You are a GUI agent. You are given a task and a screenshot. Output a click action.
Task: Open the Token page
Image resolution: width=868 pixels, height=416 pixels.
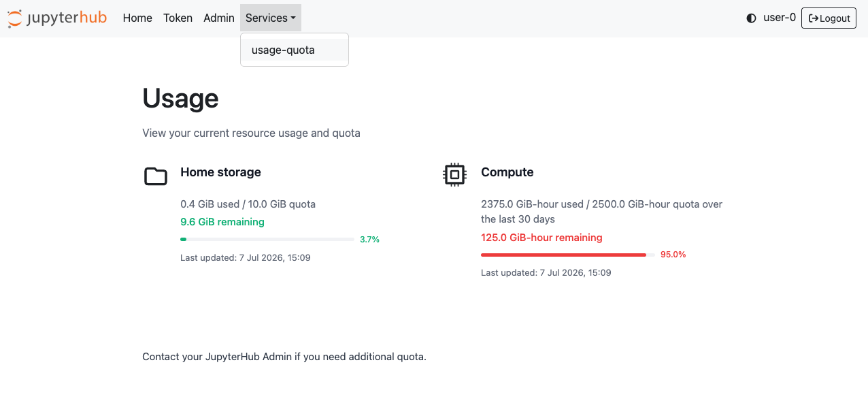coord(178,18)
